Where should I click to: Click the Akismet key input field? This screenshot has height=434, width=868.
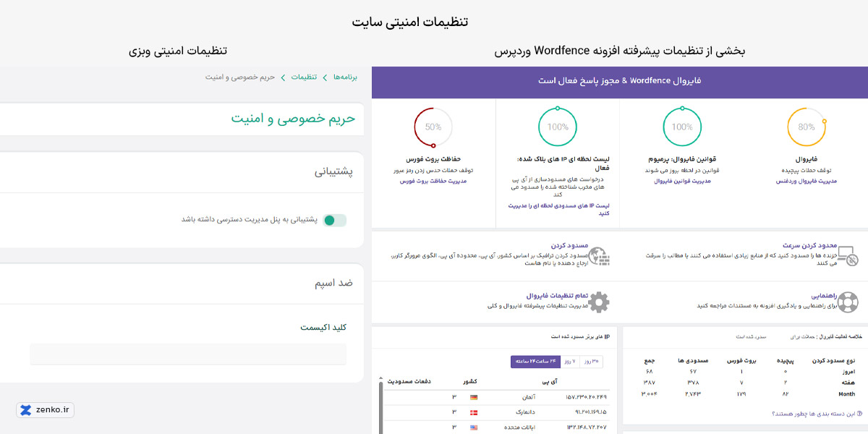coord(188,354)
